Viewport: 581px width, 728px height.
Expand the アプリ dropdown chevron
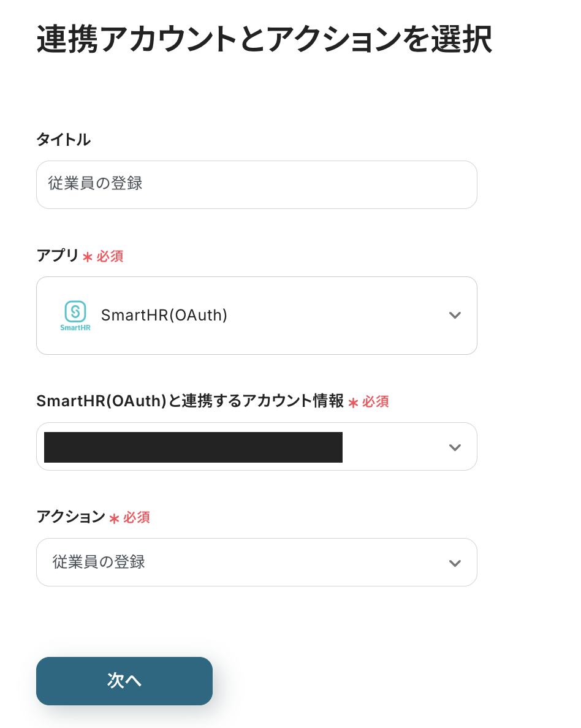point(454,316)
